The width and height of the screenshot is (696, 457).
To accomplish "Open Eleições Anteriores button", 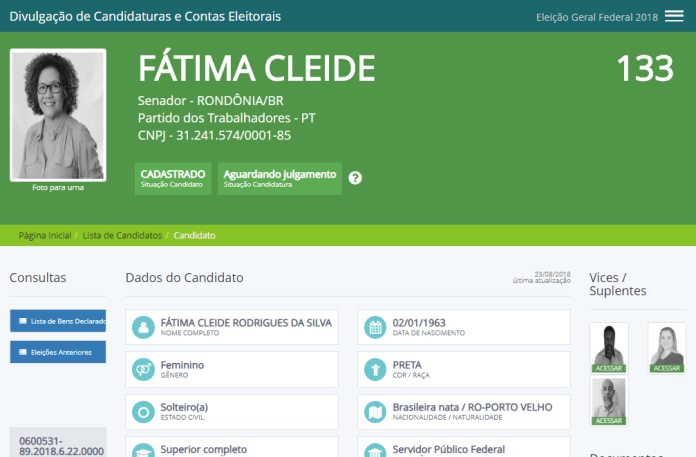I will (57, 352).
